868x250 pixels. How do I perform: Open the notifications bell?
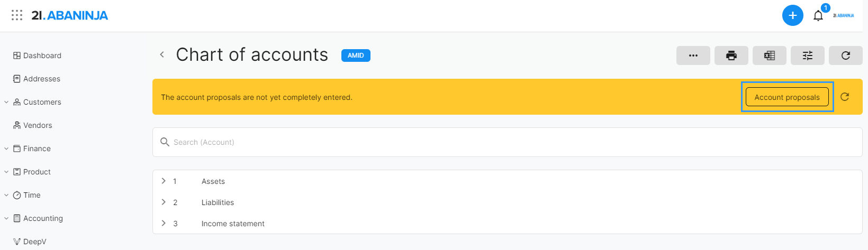coord(818,15)
